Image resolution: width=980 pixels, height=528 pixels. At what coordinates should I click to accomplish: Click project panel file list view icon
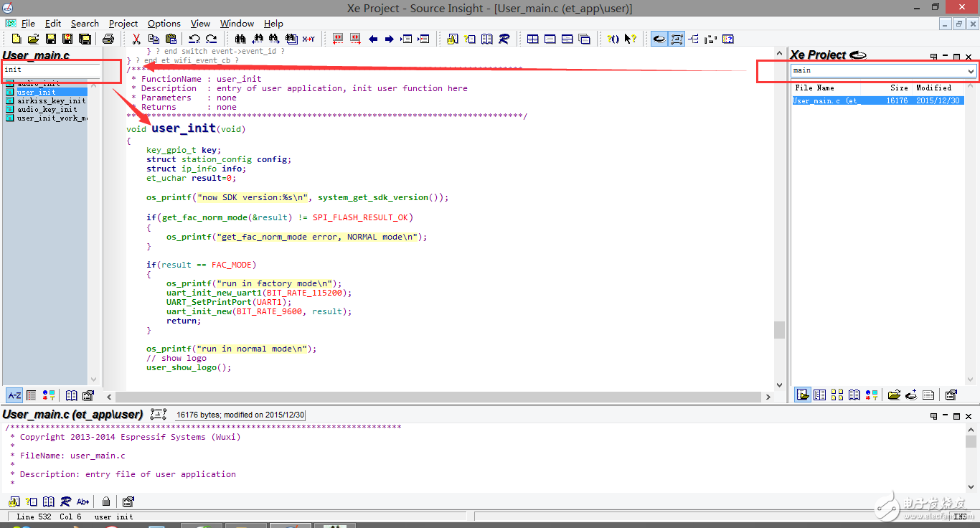click(803, 395)
